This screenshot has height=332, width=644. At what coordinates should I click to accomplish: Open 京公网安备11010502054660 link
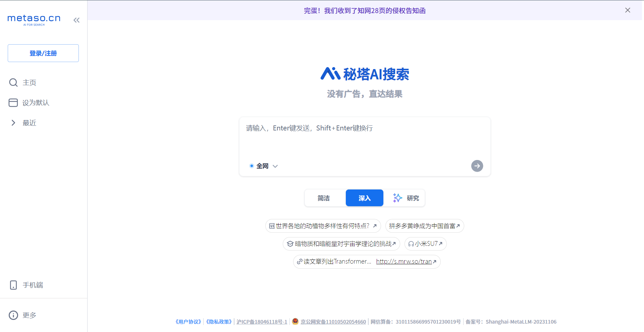pos(333,322)
